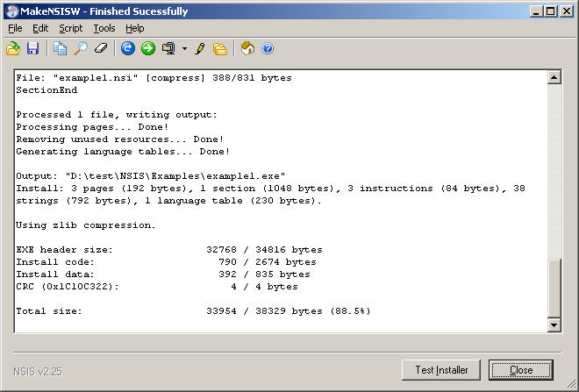Image resolution: width=579 pixels, height=392 pixels.
Task: Click the File: "example1.nsi" log line
Action: coord(154,78)
